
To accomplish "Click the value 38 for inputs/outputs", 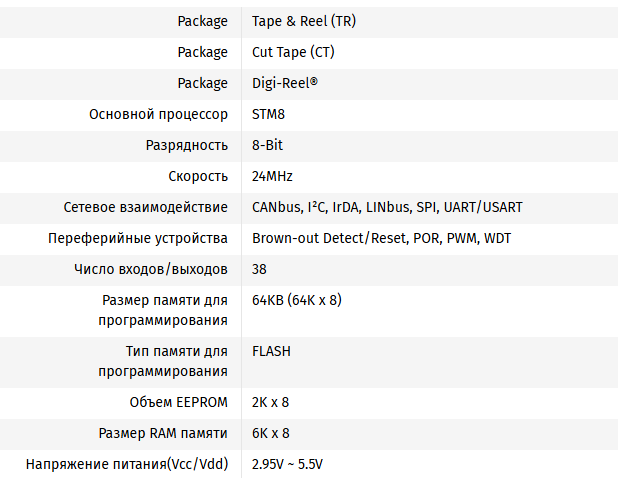I will 259,269.
